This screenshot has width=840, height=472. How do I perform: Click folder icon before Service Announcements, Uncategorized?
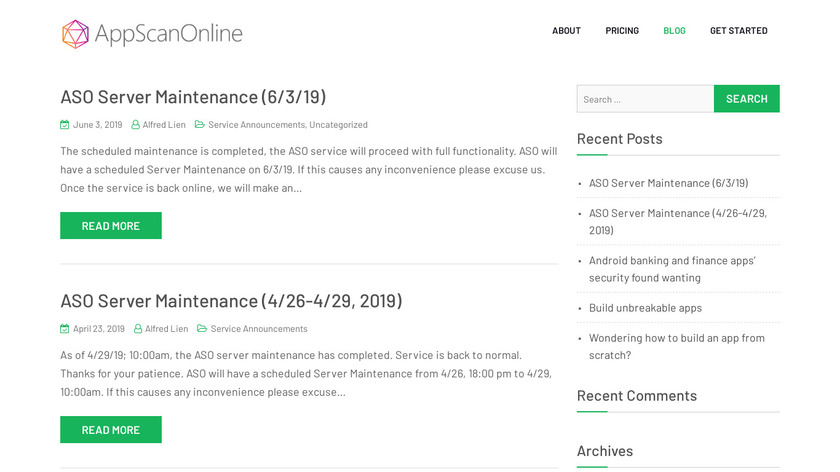point(200,125)
